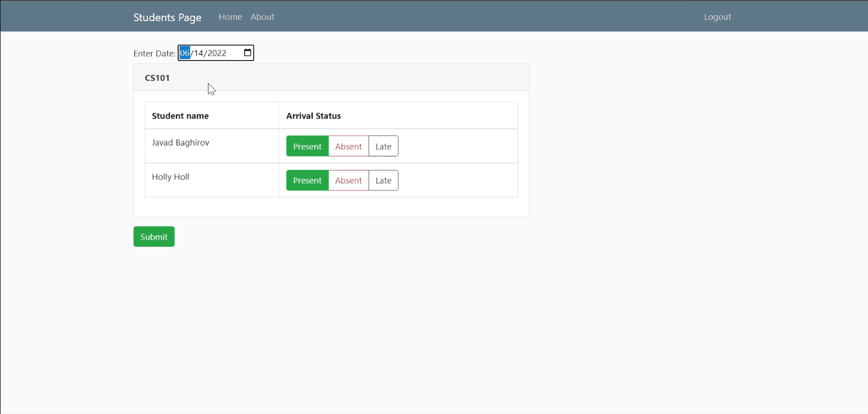This screenshot has height=414, width=868.
Task: Click the Arrival Status column header
Action: pyautogui.click(x=314, y=116)
